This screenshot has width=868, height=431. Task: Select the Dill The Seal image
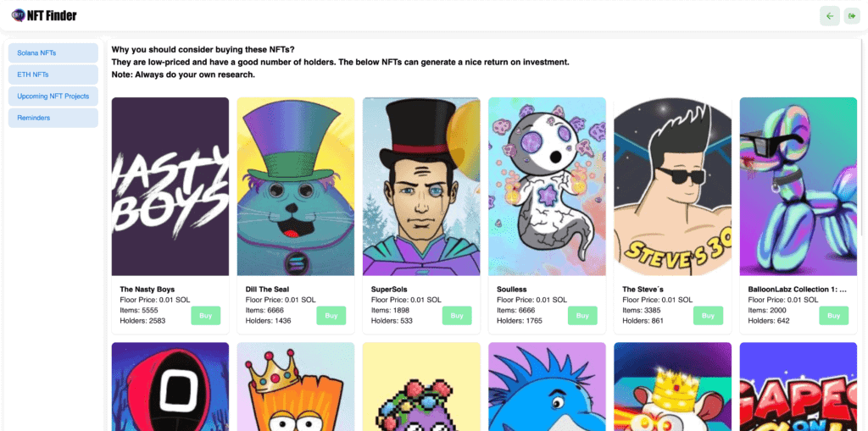coord(296,186)
